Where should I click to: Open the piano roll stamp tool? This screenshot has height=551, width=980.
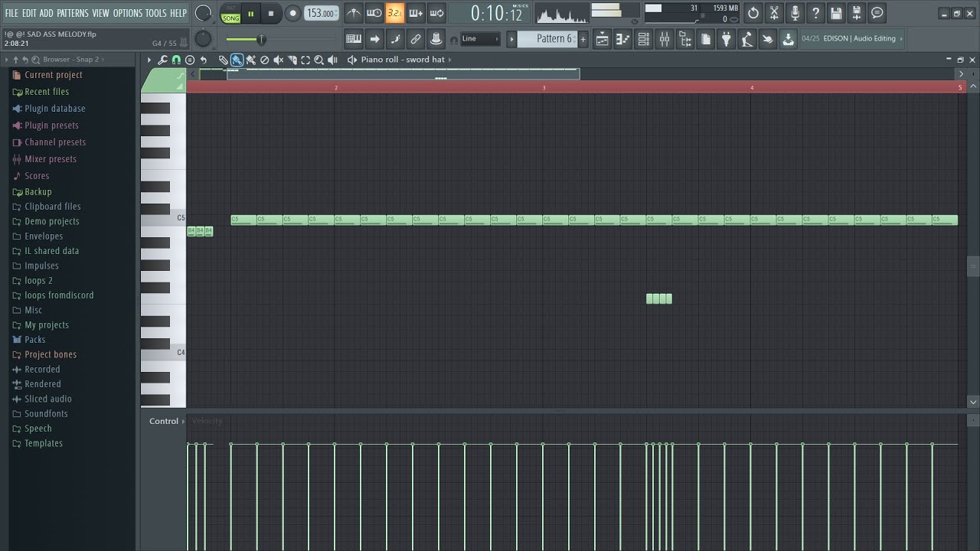click(x=190, y=60)
